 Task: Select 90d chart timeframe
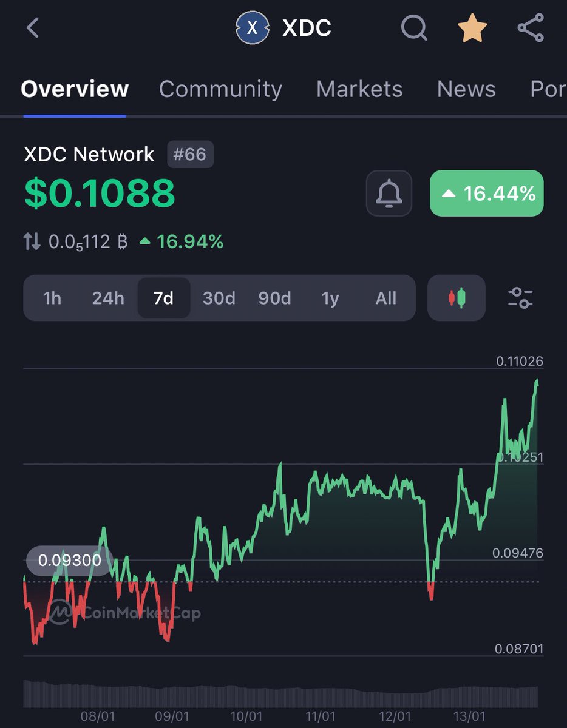274,298
